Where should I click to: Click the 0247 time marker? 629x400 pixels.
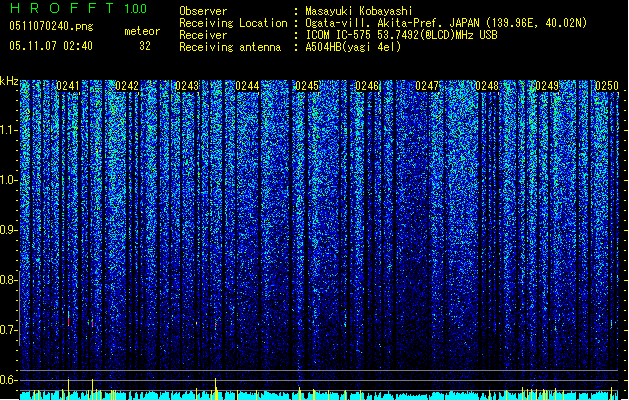click(427, 86)
